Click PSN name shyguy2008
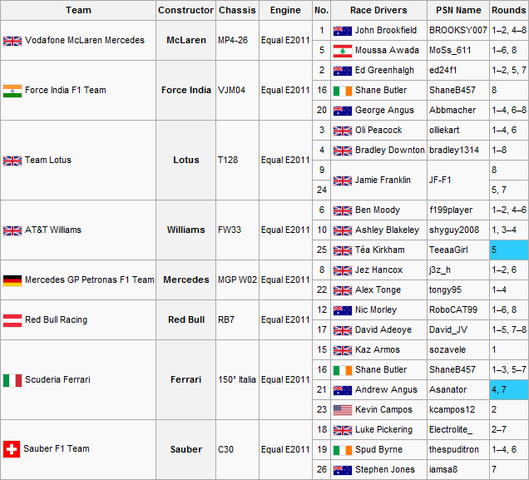 tap(454, 230)
